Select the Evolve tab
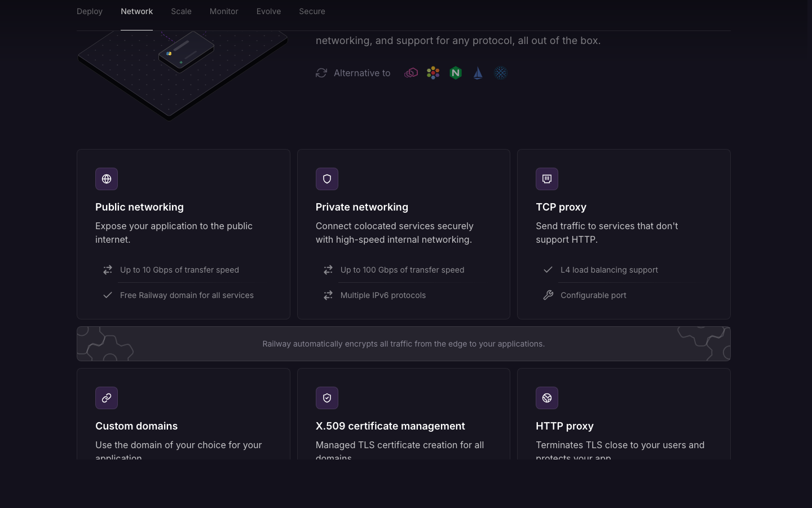The width and height of the screenshot is (812, 508). tap(268, 11)
